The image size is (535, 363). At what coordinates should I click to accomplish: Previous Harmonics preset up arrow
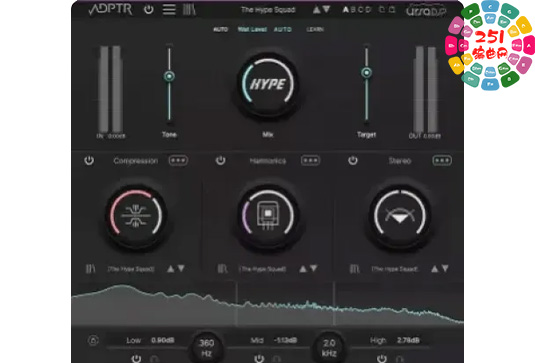(x=303, y=269)
